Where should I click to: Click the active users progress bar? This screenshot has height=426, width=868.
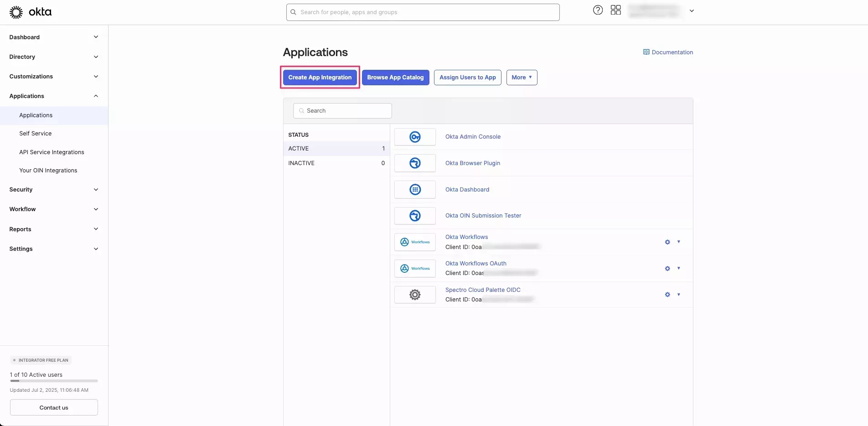click(x=53, y=381)
